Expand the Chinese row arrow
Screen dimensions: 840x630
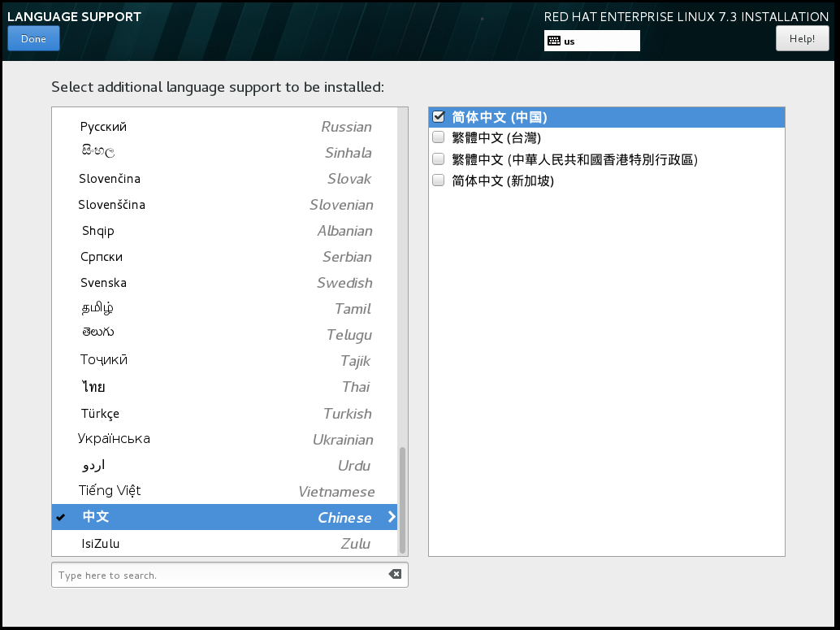(x=392, y=517)
